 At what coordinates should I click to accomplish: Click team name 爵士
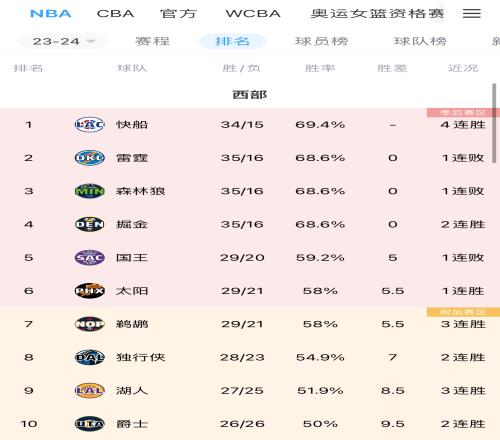click(x=132, y=424)
